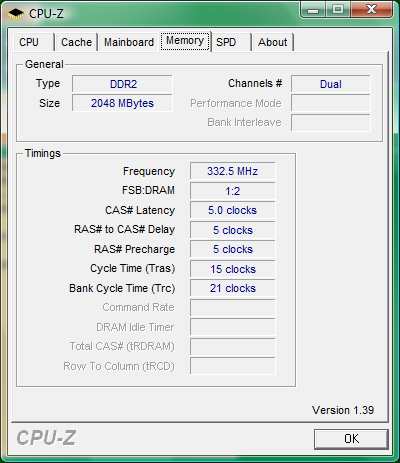The height and width of the screenshot is (463, 400).
Task: Click the DDR2 type field
Action: [x=122, y=84]
